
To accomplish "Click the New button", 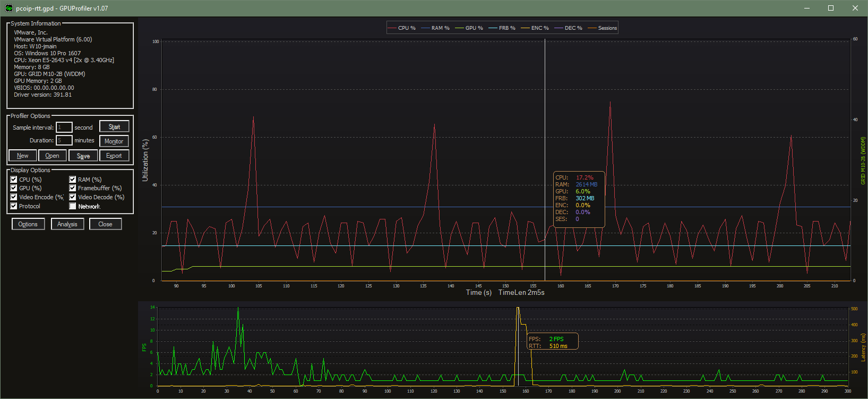I will [x=23, y=156].
